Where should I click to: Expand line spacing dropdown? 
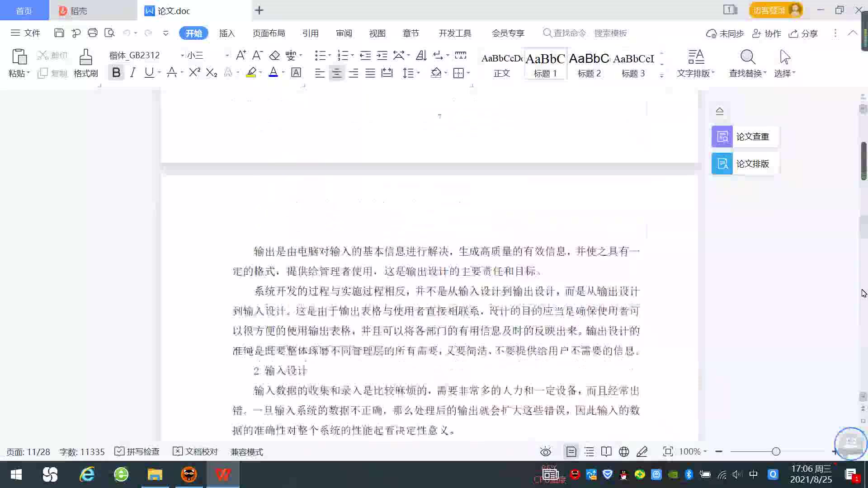coord(419,72)
